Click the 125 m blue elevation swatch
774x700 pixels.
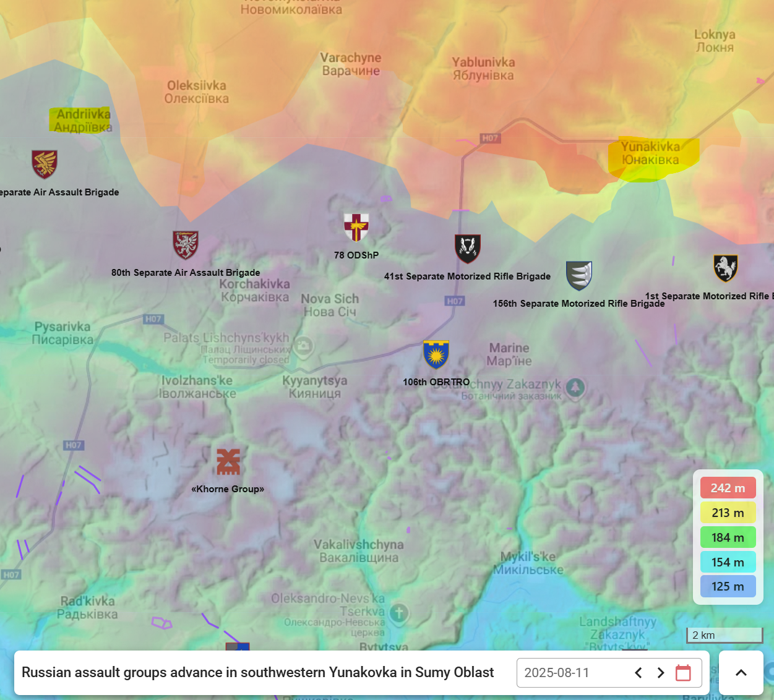pyautogui.click(x=728, y=586)
